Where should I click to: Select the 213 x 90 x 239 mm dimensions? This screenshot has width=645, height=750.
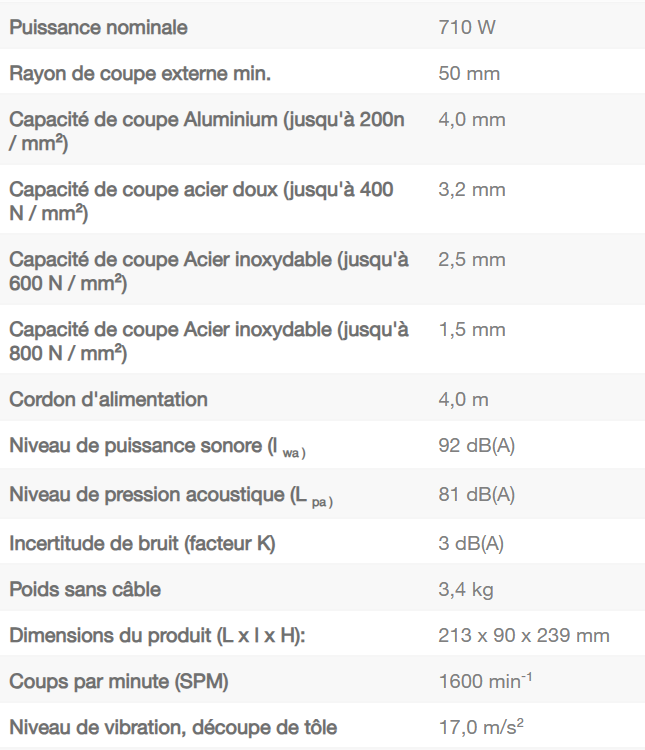[524, 636]
